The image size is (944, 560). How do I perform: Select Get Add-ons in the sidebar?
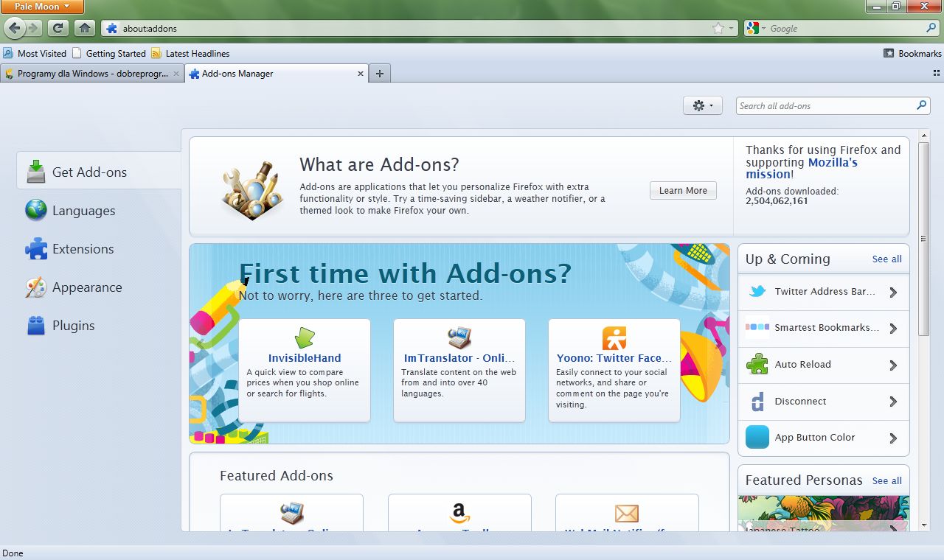(x=98, y=172)
